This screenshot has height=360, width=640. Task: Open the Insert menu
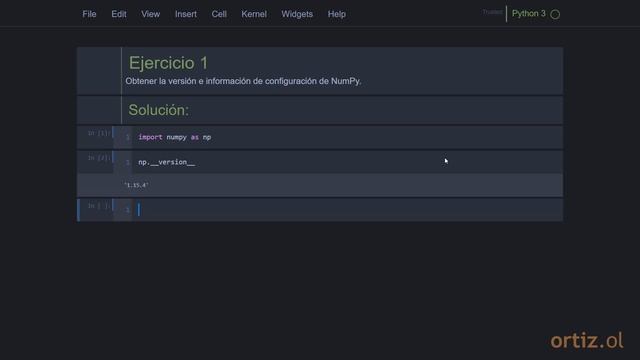[x=186, y=14]
